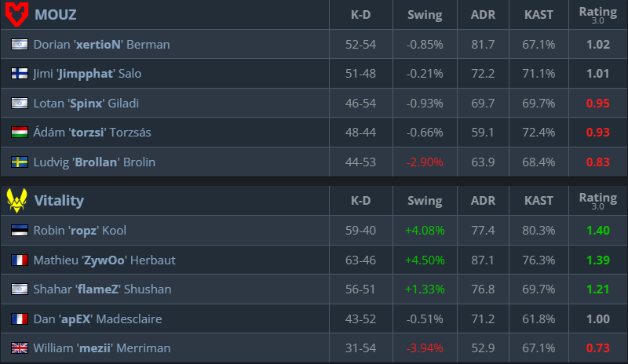Click the Vitality team name header
This screenshot has height=364, width=628.
(x=59, y=201)
